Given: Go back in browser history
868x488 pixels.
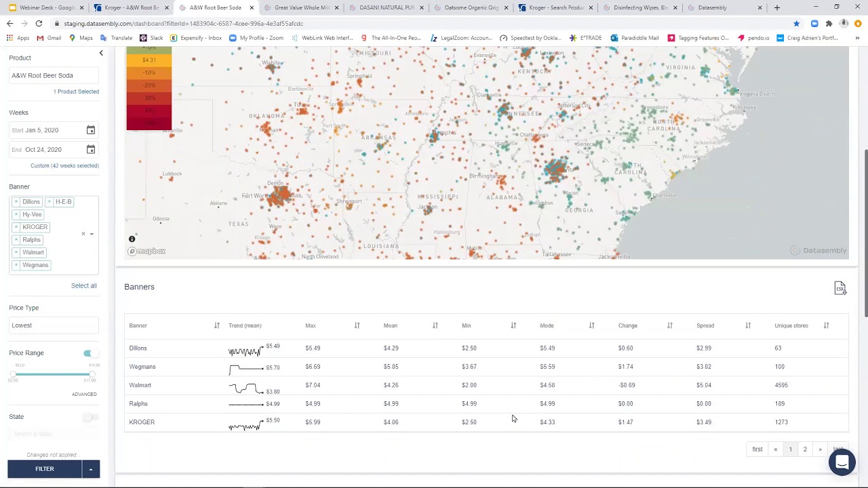Looking at the screenshot, I should pyautogui.click(x=9, y=24).
